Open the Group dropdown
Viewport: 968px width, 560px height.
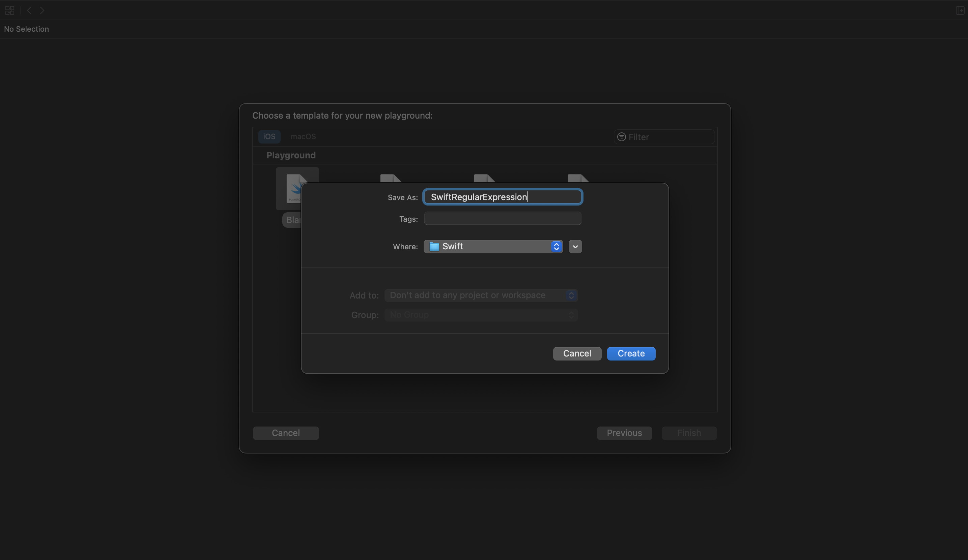tap(481, 315)
